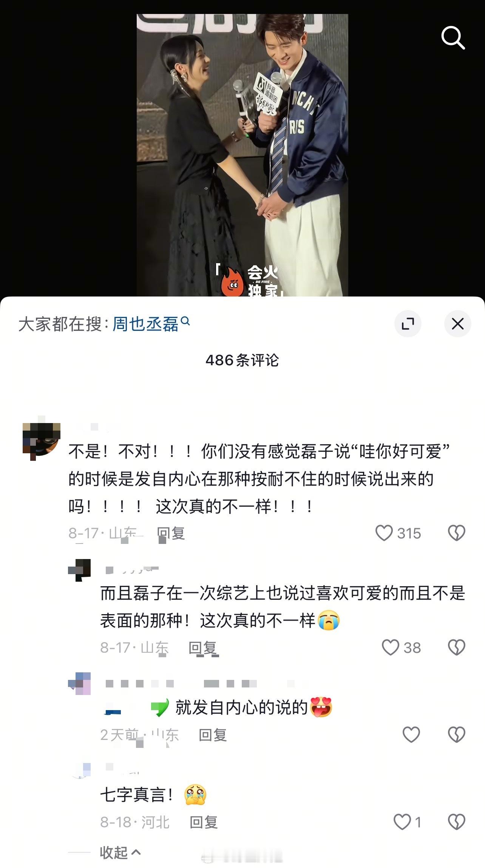
Task: Like the 就发自内心的说的 reply
Action: (411, 735)
